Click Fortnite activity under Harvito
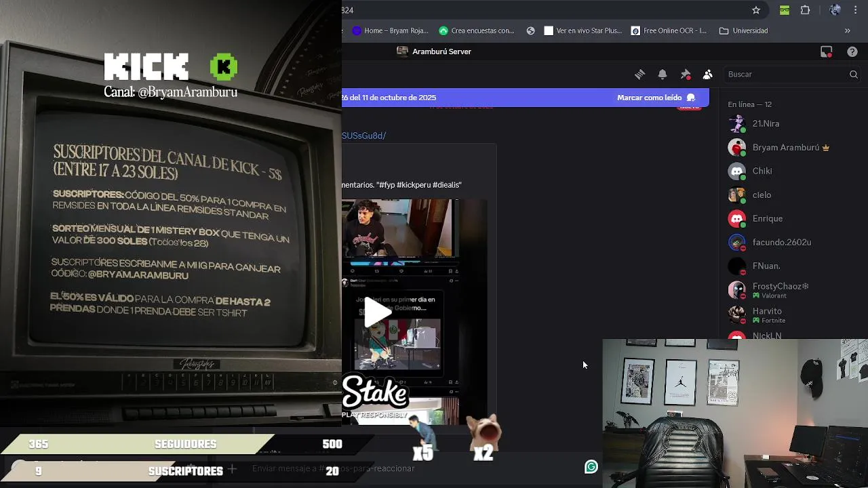Screen dimensions: 868x488 click(769, 321)
